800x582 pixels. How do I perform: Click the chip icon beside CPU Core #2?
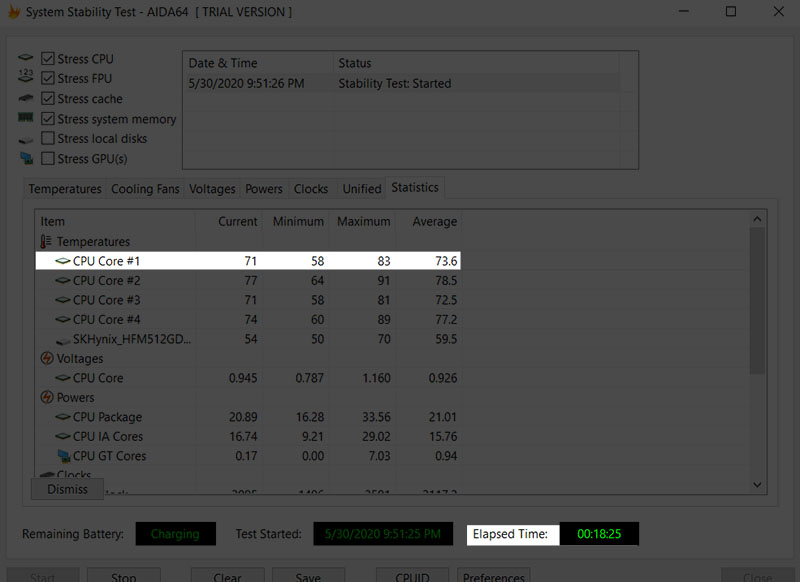[63, 280]
